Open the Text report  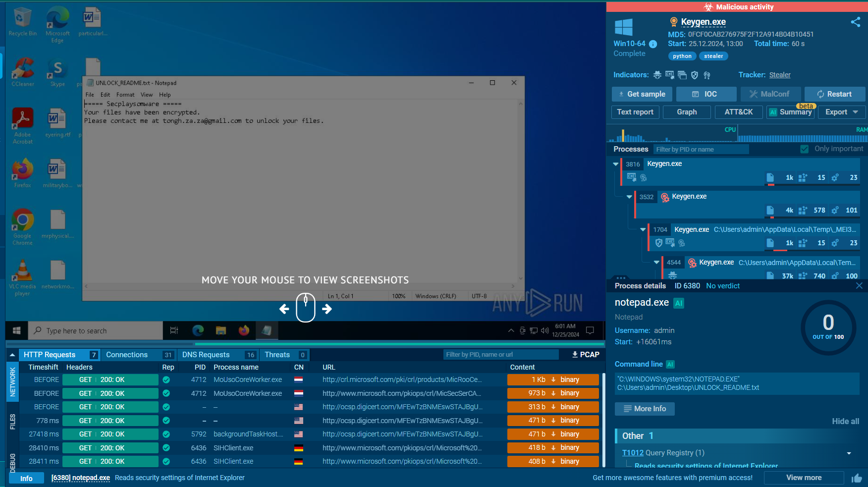click(x=635, y=112)
